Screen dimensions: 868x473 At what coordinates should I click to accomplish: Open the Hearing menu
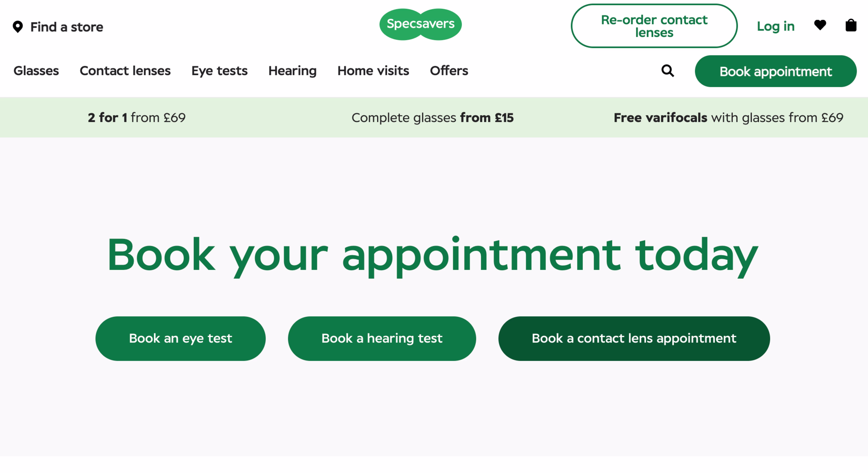[x=292, y=71]
